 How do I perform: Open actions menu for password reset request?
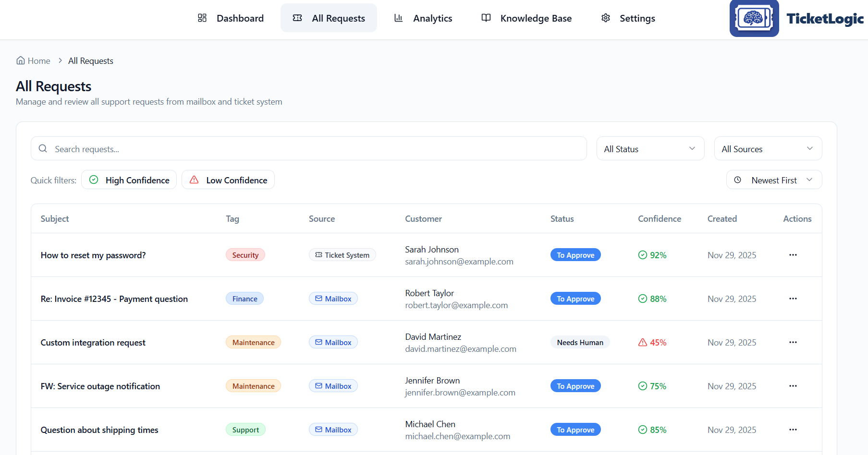click(793, 255)
